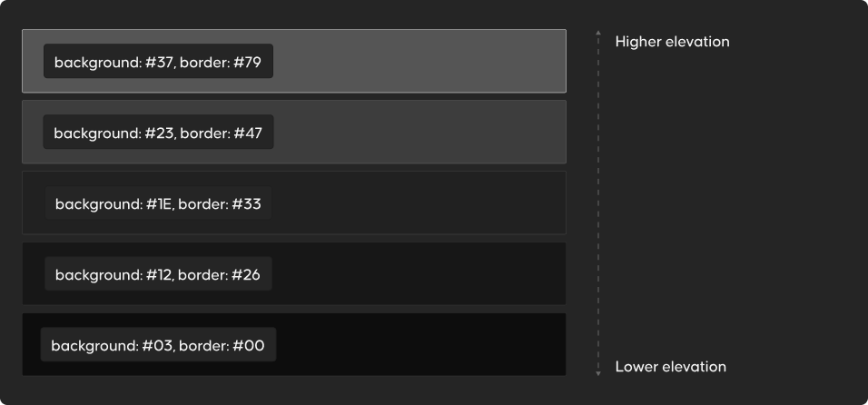
Task: Click the downward arrowhead on the elevation axis
Action: coord(597,374)
